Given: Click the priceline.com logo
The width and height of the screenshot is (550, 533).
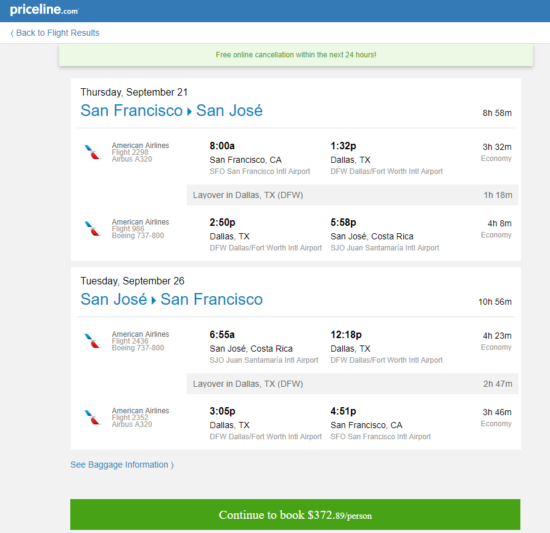Looking at the screenshot, I should 44,9.
